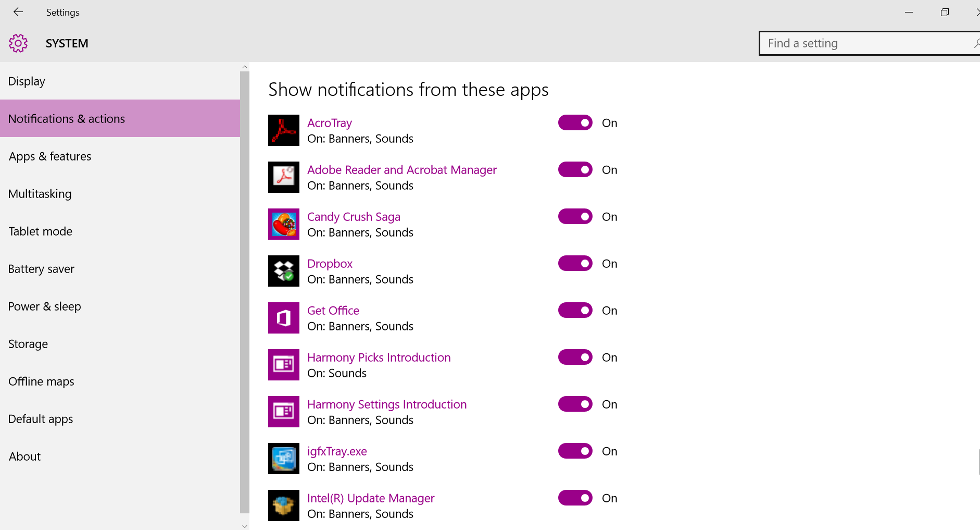Click the AcroTray app icon

coord(284,130)
